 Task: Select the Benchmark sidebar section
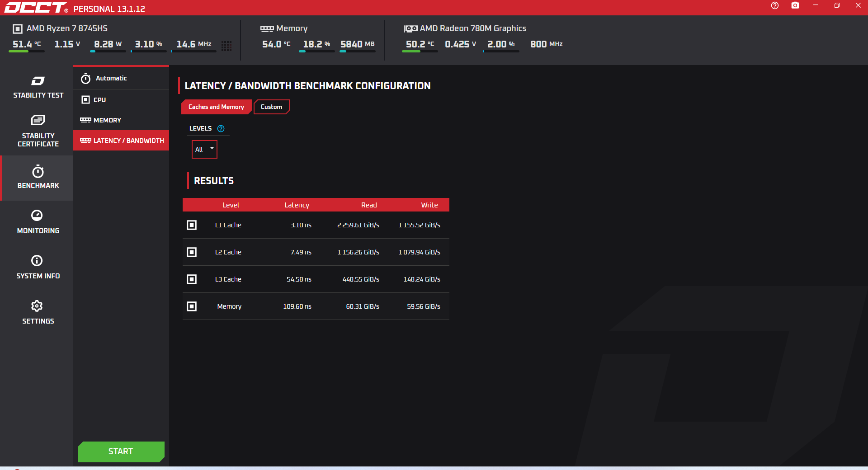pos(38,178)
